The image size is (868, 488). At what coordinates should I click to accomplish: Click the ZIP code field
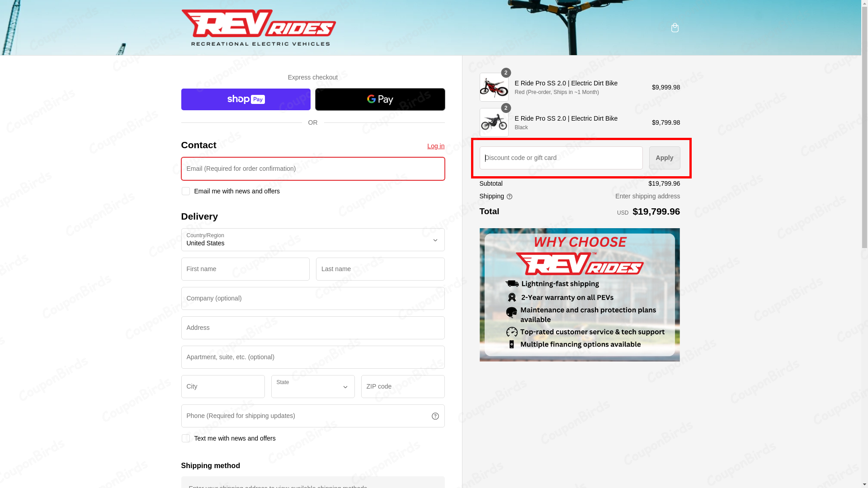tap(402, 387)
